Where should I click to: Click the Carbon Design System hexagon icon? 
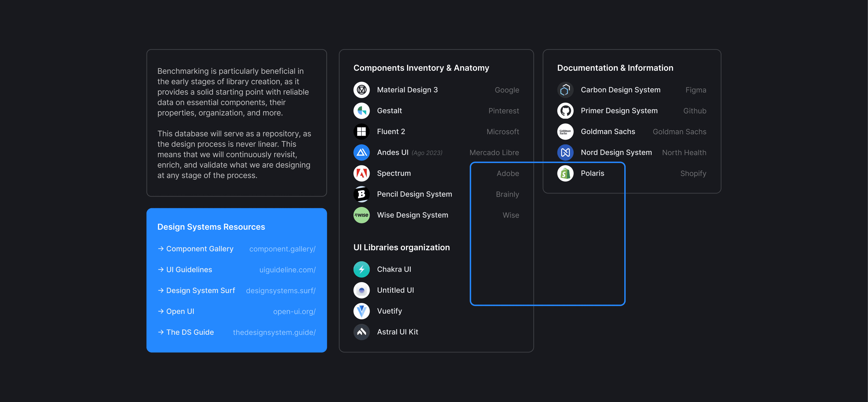coord(565,90)
